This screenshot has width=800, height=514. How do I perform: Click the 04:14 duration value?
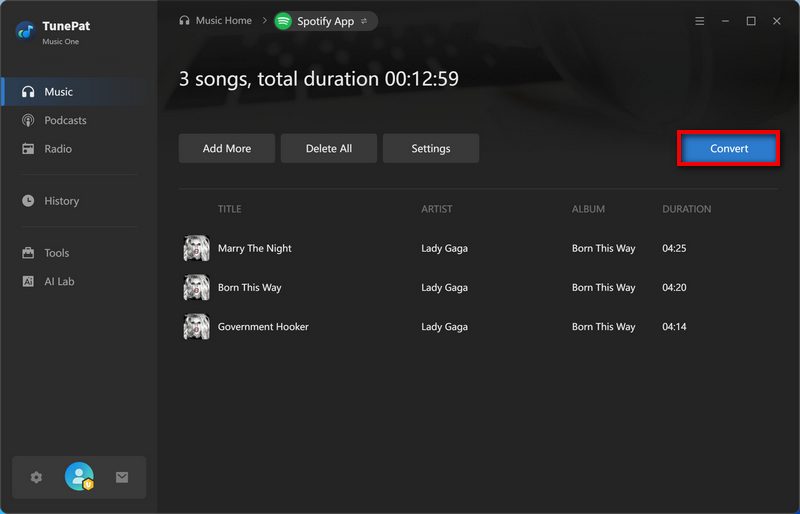[x=674, y=327]
